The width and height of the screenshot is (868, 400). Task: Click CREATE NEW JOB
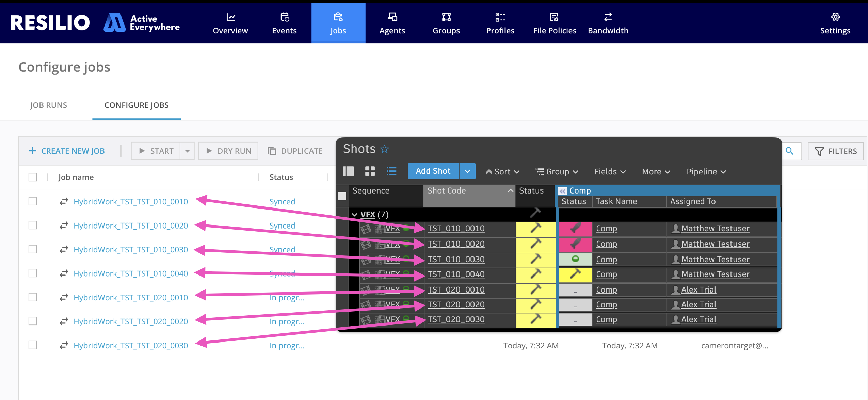67,151
